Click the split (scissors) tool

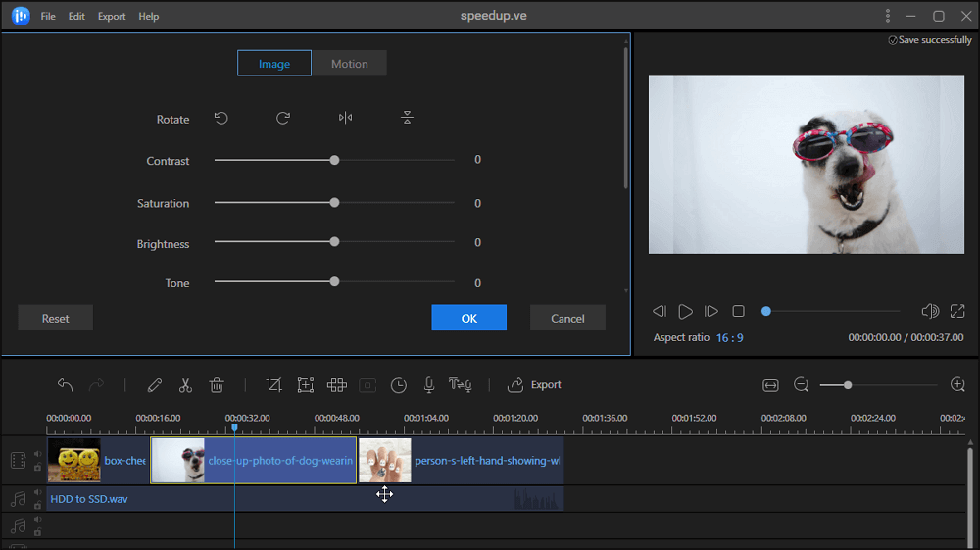[x=185, y=385]
